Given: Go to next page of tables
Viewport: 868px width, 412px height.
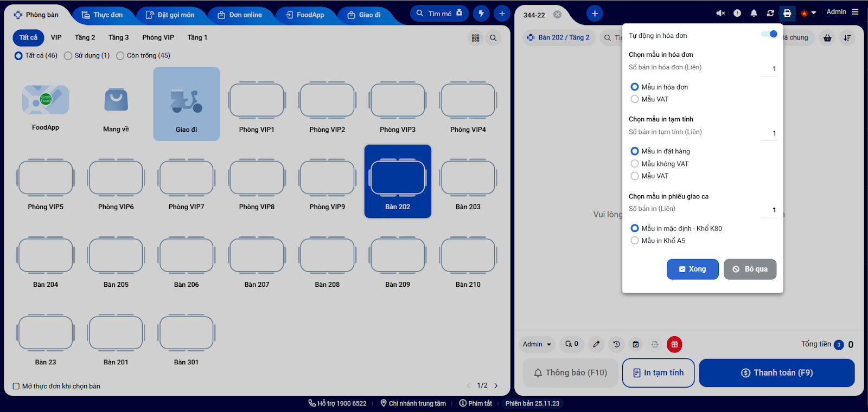Looking at the screenshot, I should coord(496,386).
